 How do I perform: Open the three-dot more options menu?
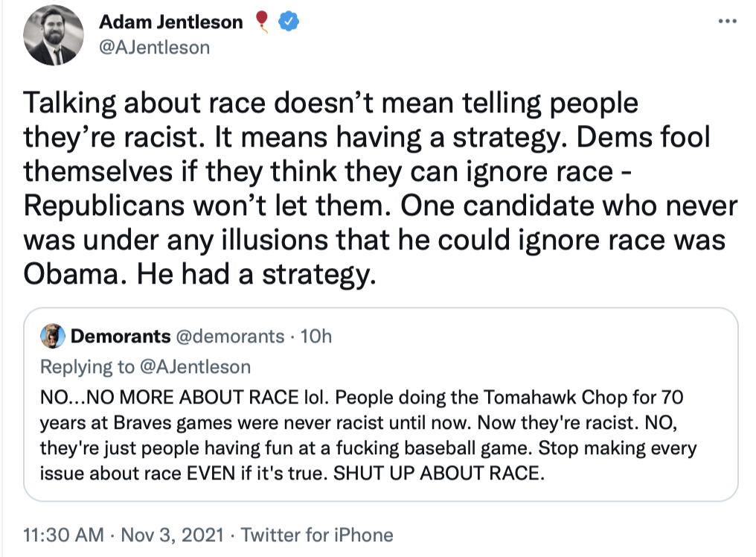point(727,21)
